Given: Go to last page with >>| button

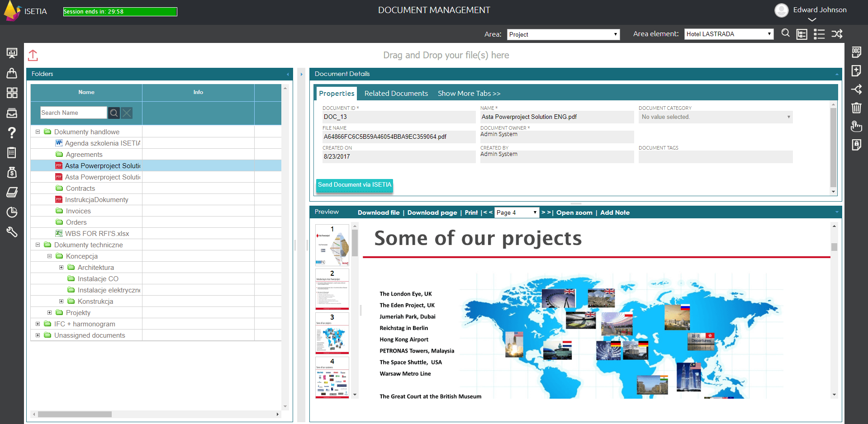Looking at the screenshot, I should 547,212.
